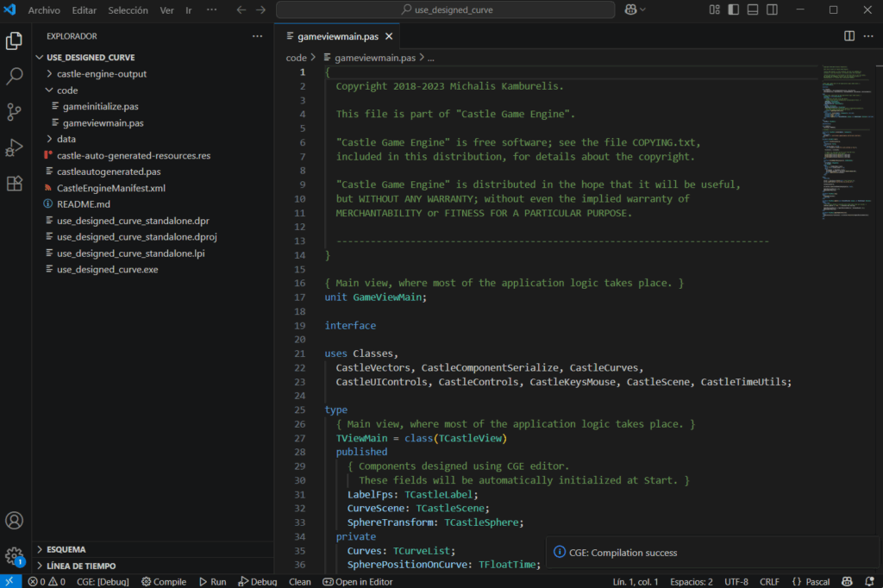The image size is (883, 588).
Task: Split the editor to the right
Action: 849,36
